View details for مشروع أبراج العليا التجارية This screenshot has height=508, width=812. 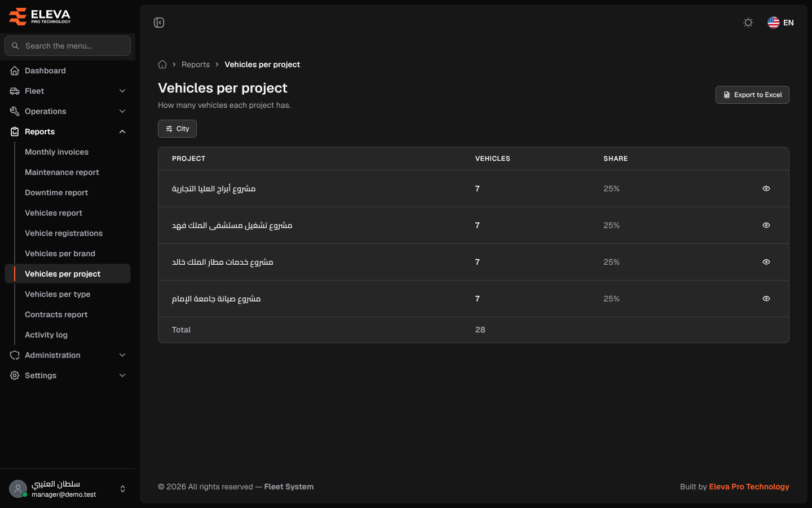coord(766,189)
